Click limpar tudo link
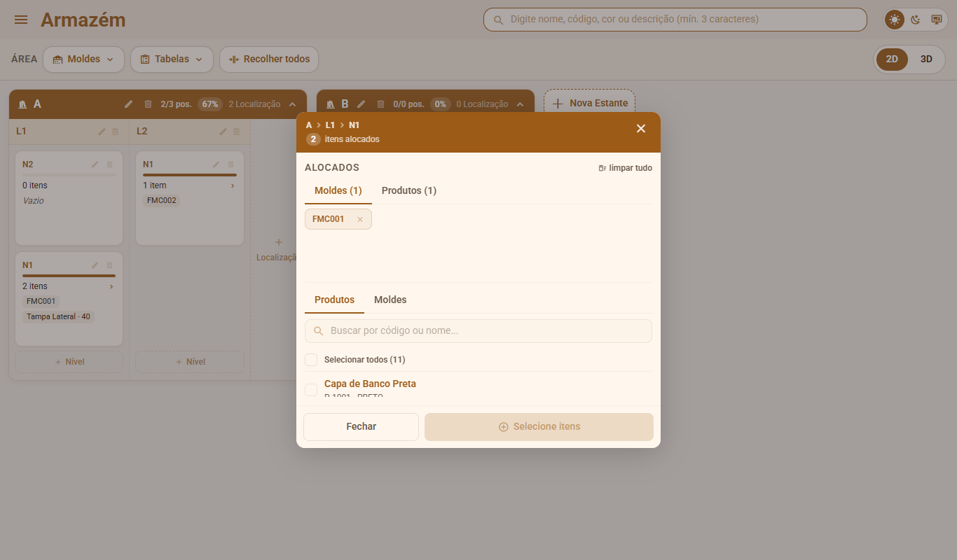Image resolution: width=957 pixels, height=560 pixels. pos(626,168)
